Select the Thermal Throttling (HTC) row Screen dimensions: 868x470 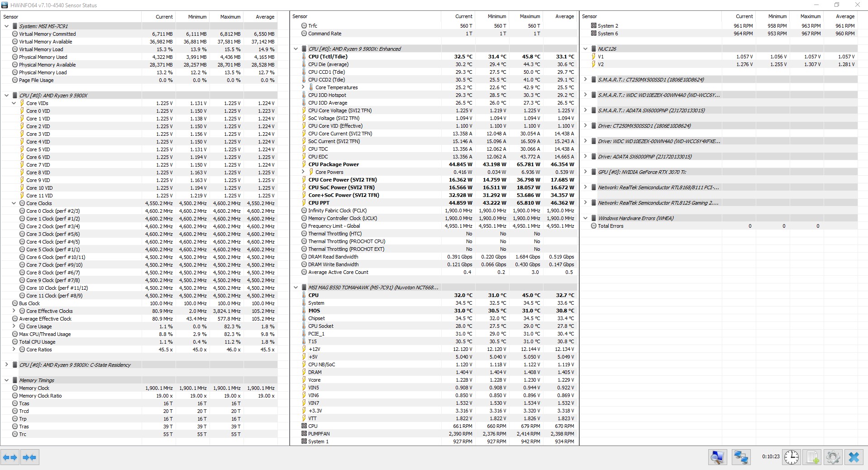click(434, 234)
